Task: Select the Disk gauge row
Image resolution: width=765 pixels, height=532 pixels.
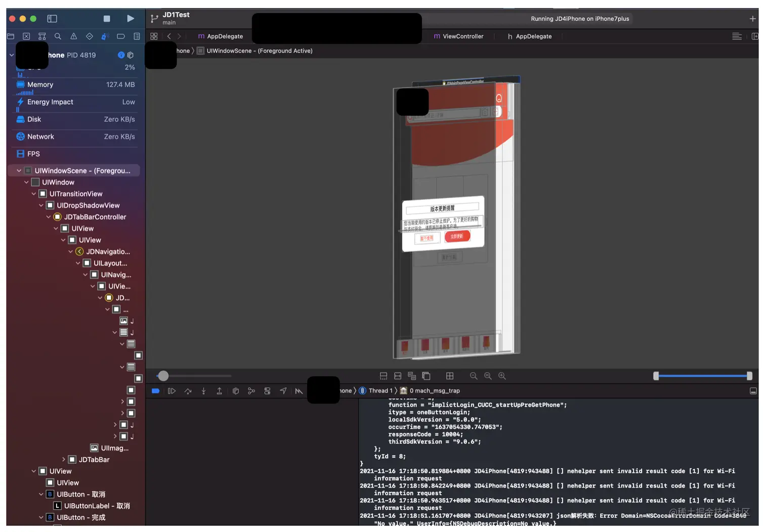Action: point(76,119)
